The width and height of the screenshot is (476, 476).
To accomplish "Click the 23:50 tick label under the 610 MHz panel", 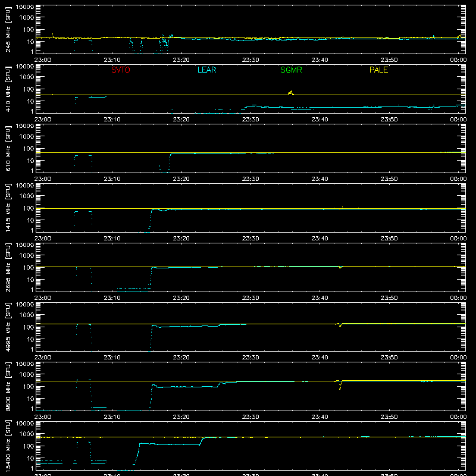I will (x=389, y=179).
